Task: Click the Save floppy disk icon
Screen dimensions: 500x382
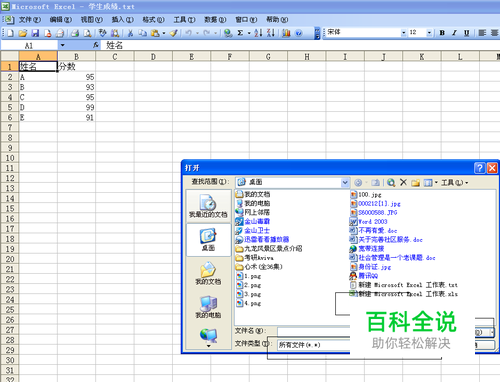Action: pyautogui.click(x=35, y=33)
